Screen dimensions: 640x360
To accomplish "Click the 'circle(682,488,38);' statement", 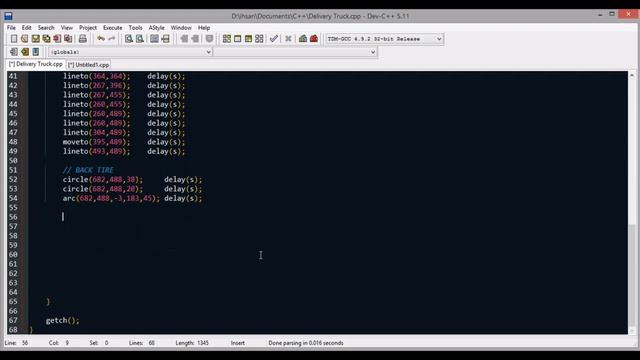I will coord(103,180).
